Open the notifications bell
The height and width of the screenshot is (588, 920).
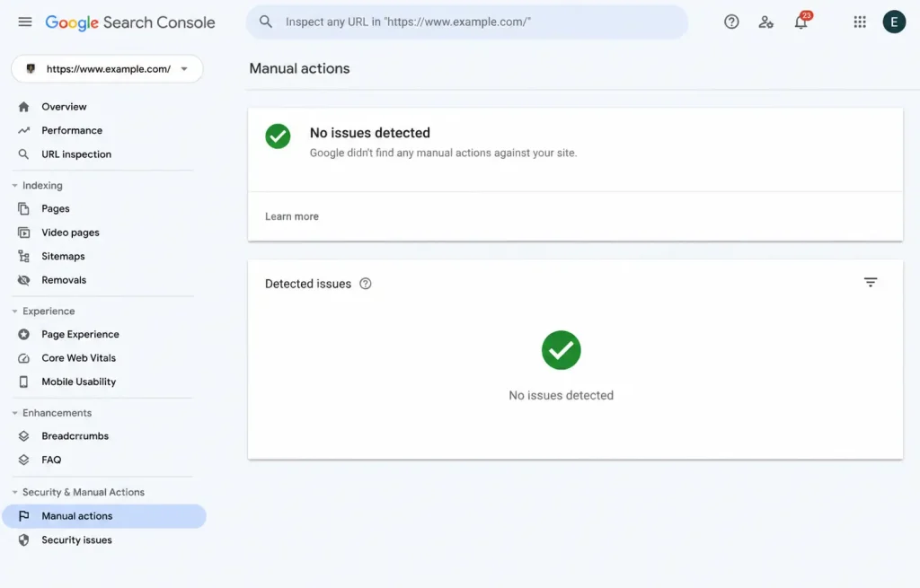pyautogui.click(x=801, y=21)
